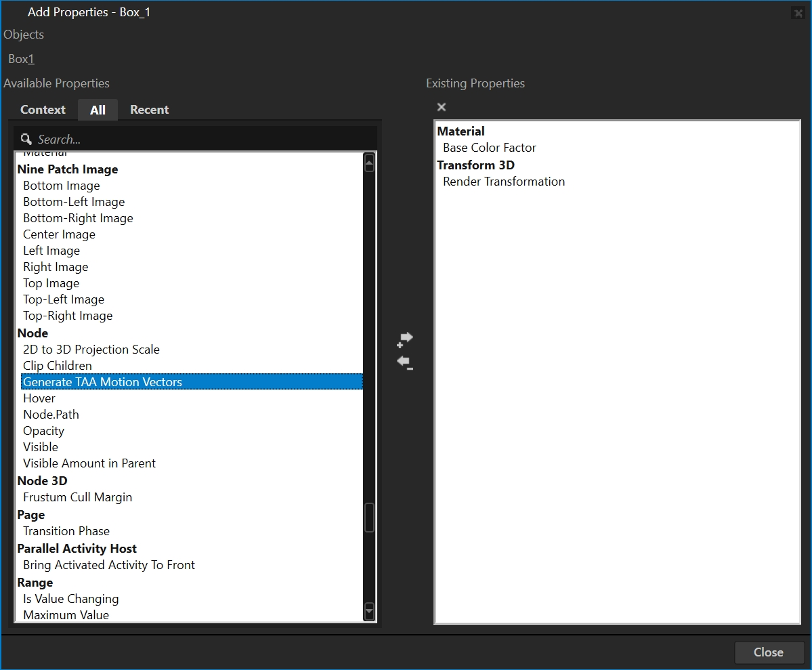The image size is (812, 670).
Task: Select Transition Phase property
Action: click(x=66, y=531)
